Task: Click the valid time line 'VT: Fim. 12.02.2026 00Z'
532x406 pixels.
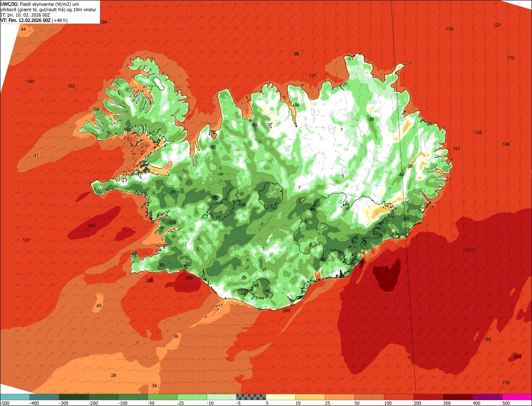Action: click(25, 20)
